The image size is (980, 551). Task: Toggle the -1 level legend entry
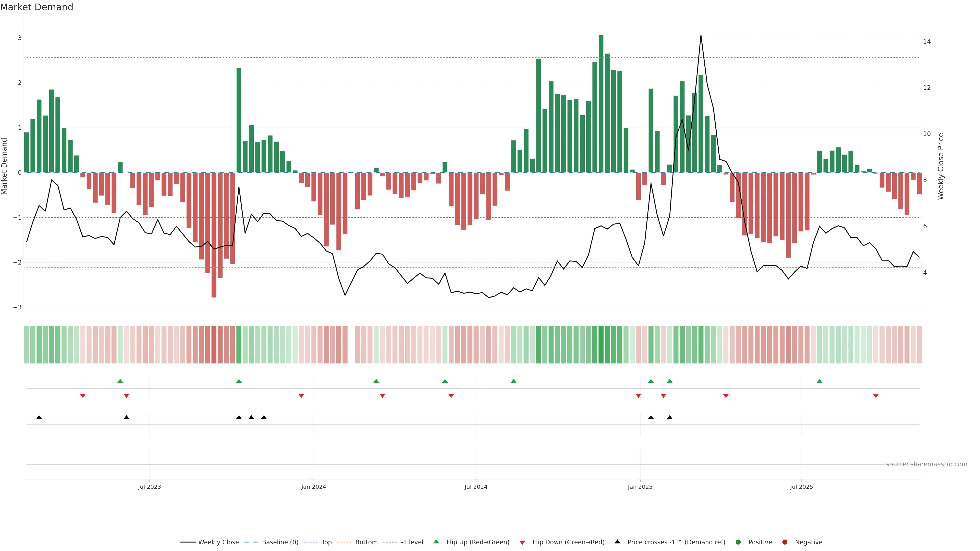click(412, 542)
